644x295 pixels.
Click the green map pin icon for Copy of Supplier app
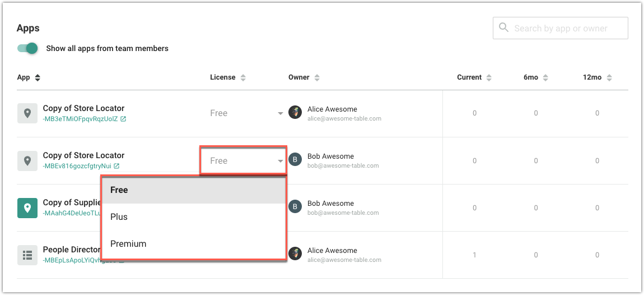click(27, 208)
